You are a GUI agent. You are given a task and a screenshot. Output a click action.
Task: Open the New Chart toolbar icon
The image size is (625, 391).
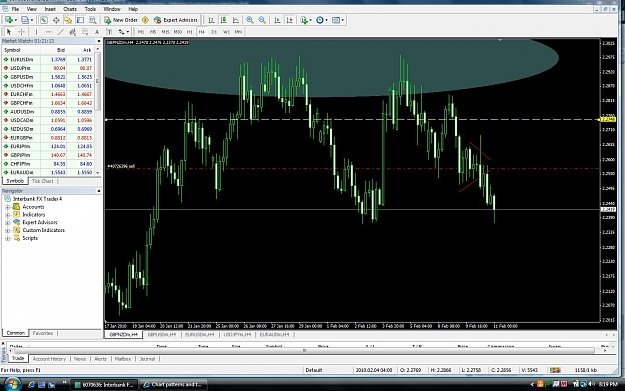point(8,20)
